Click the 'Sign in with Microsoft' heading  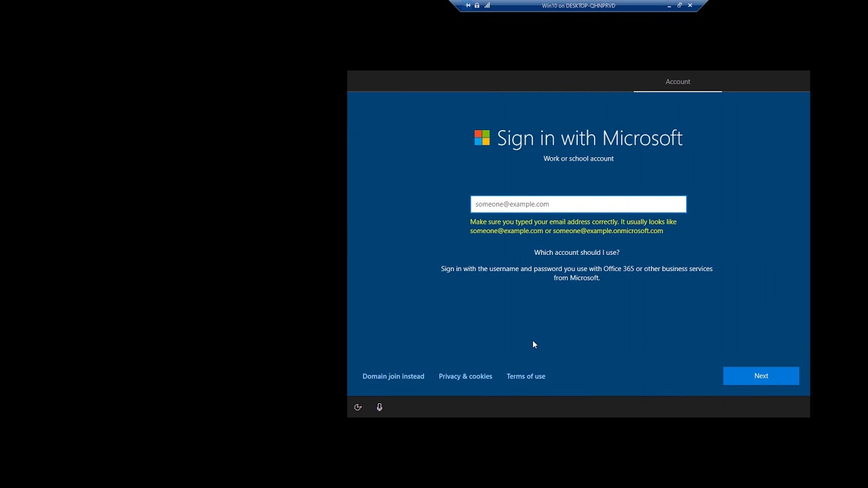tap(589, 138)
